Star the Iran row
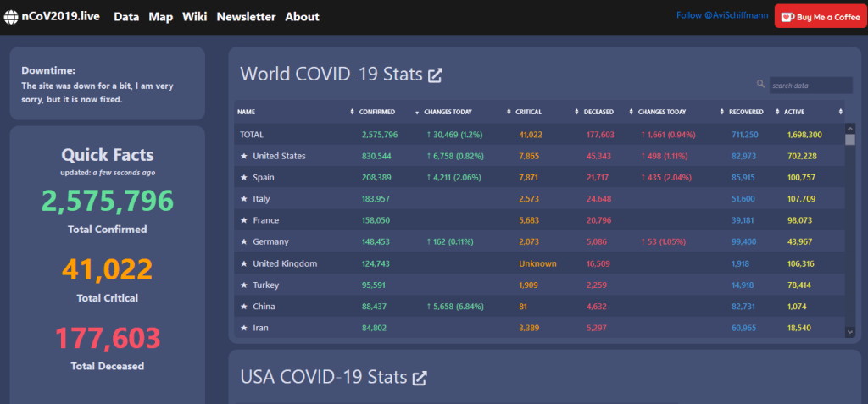Viewport: 868px width, 404px height. point(243,328)
